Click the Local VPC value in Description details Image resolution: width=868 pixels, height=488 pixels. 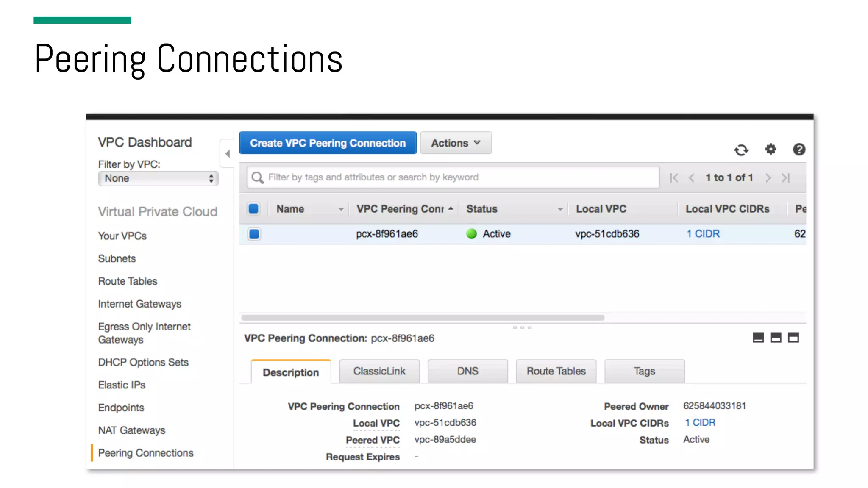(445, 423)
